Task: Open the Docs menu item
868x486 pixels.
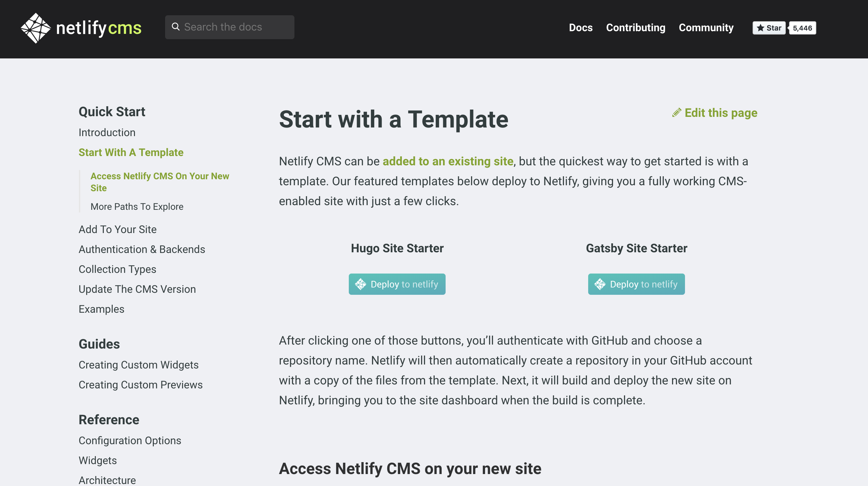Action: tap(581, 28)
